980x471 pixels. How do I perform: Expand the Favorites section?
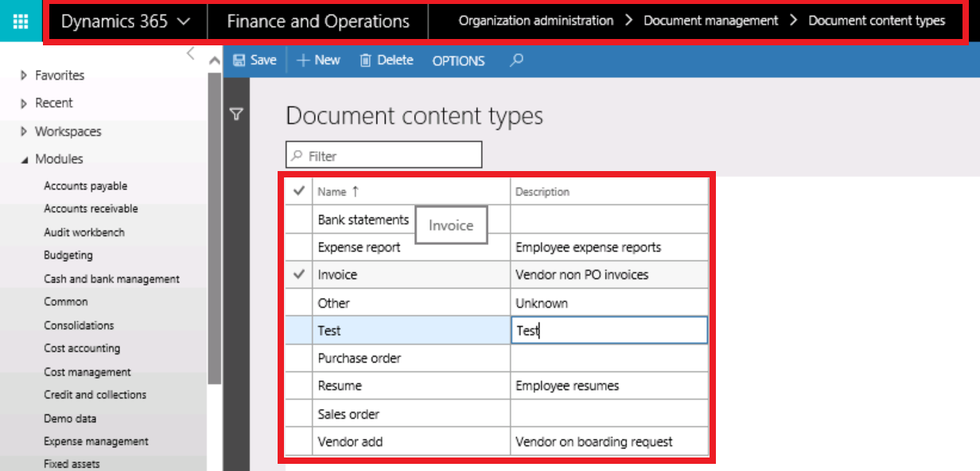coord(52,76)
